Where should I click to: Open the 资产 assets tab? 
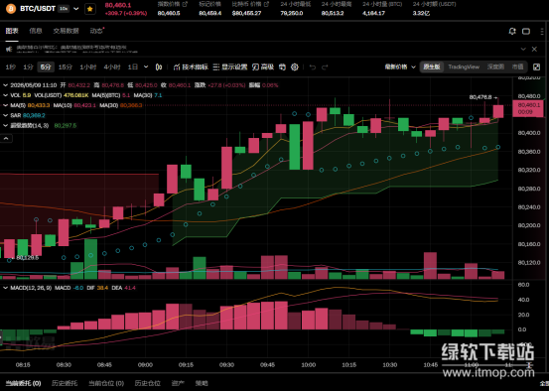point(178,383)
